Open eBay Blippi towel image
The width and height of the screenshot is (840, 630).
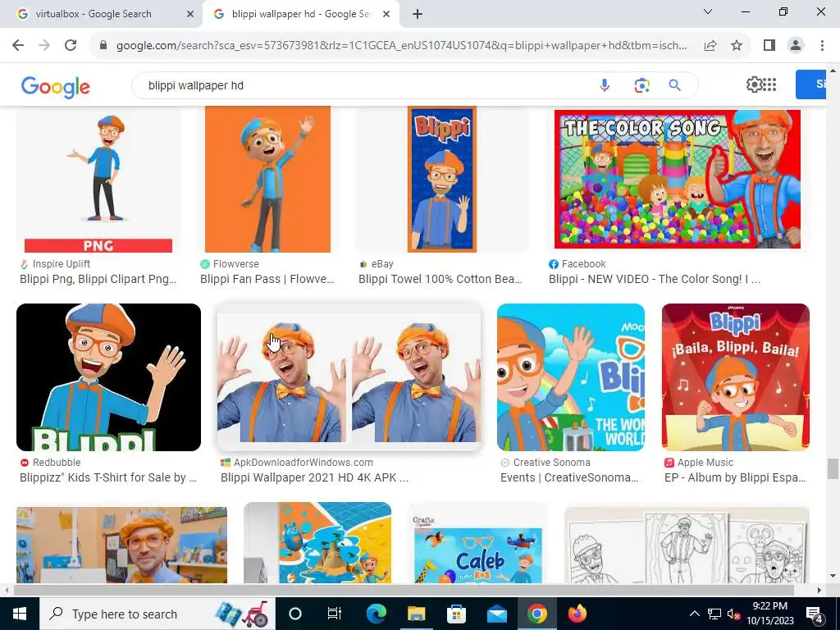point(442,180)
